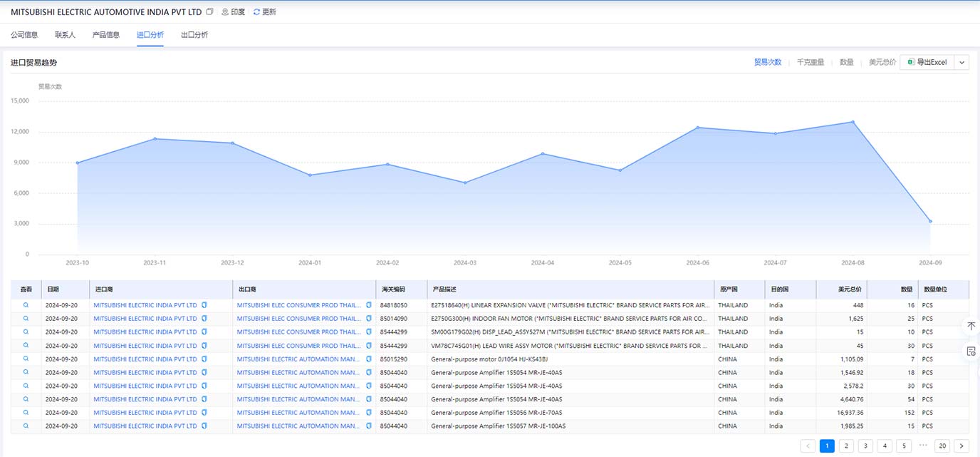View details of MR-JE-100AS amplifier row
This screenshot has height=457, width=980.
(x=26, y=426)
